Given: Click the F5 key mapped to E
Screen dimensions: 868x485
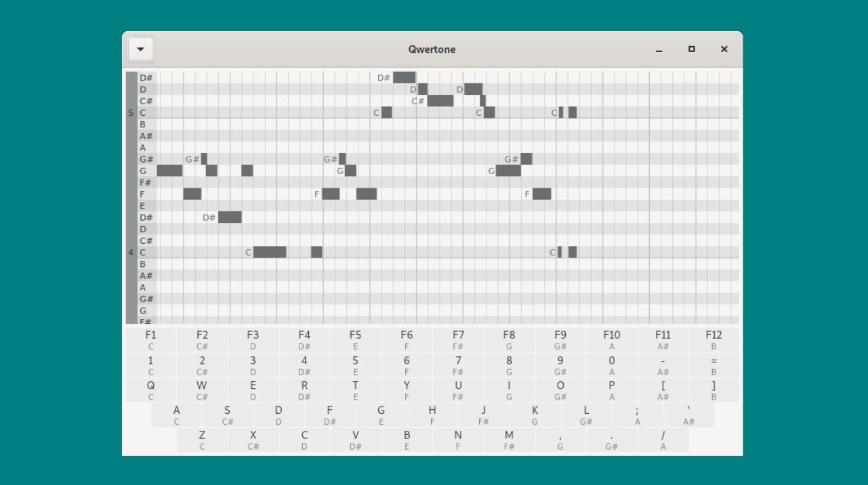Looking at the screenshot, I should [x=355, y=340].
